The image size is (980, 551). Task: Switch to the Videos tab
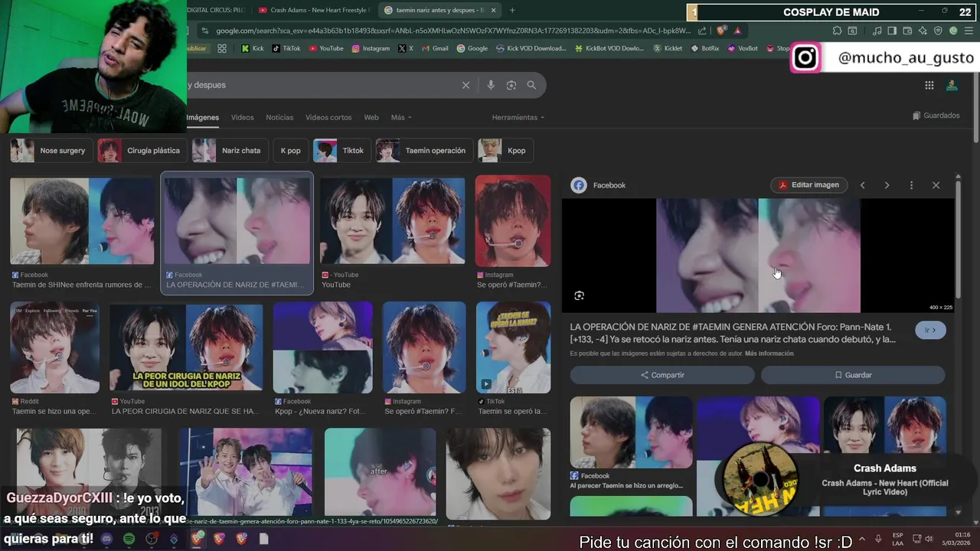[x=242, y=118]
